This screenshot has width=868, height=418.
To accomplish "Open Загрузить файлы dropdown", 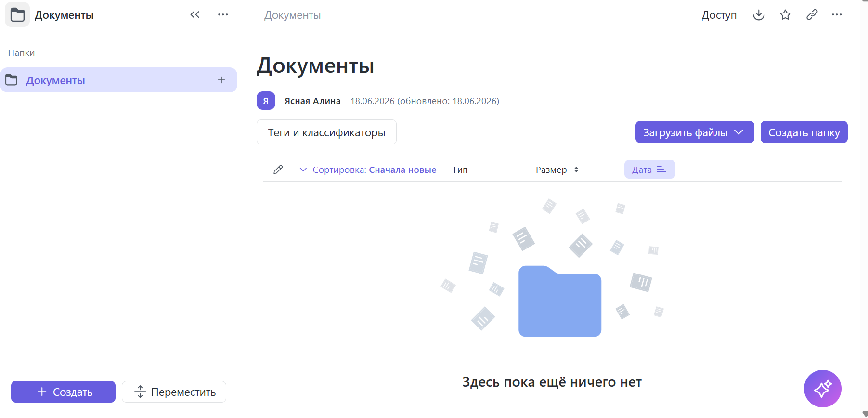I will tap(694, 132).
